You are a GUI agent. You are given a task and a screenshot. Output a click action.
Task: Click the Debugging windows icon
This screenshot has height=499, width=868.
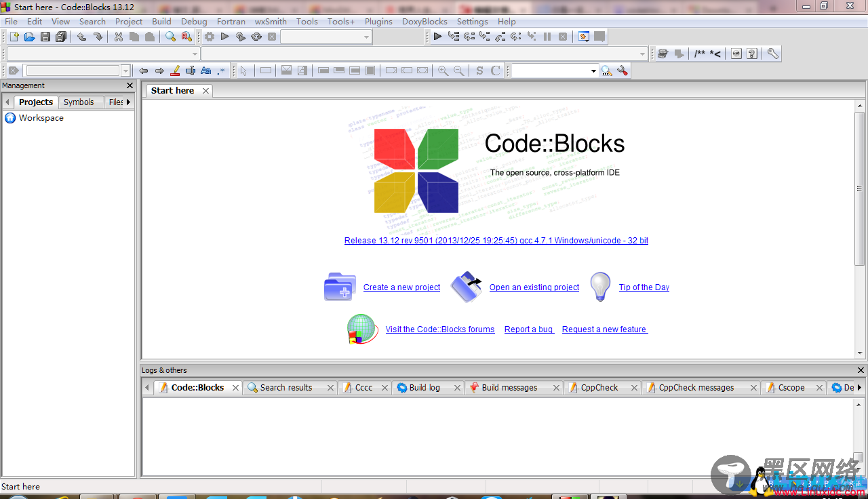584,37
